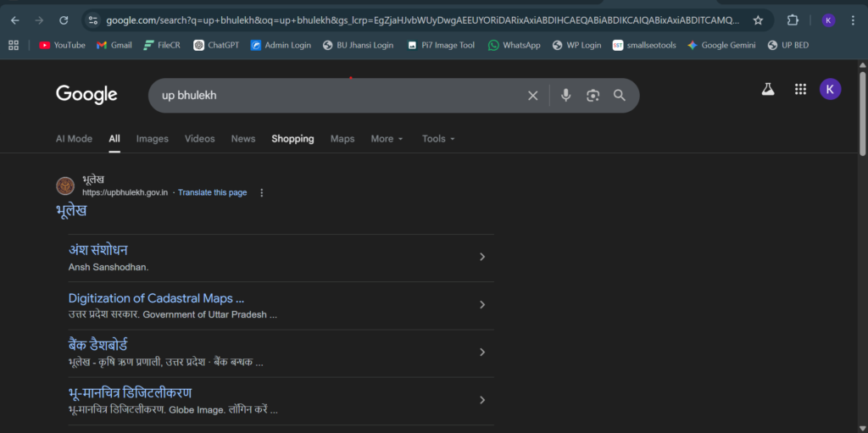Switch to the Images tab
This screenshot has height=433, width=868.
[153, 139]
